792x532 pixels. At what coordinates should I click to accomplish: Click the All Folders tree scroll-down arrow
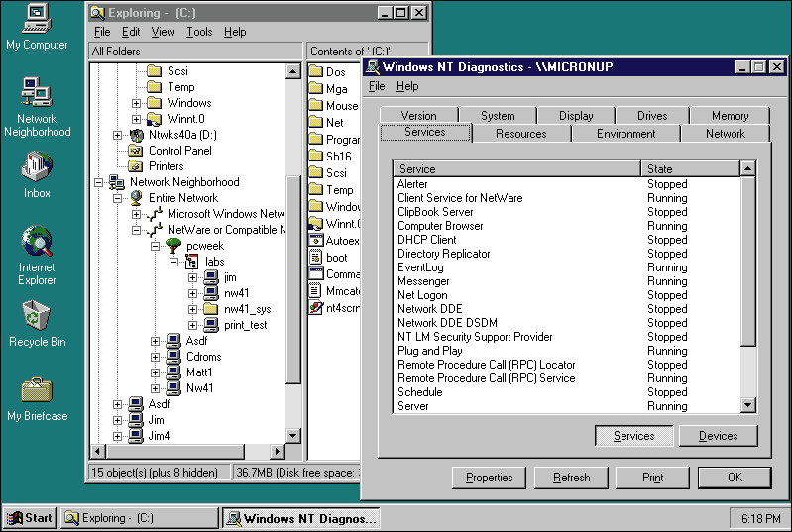tap(293, 436)
